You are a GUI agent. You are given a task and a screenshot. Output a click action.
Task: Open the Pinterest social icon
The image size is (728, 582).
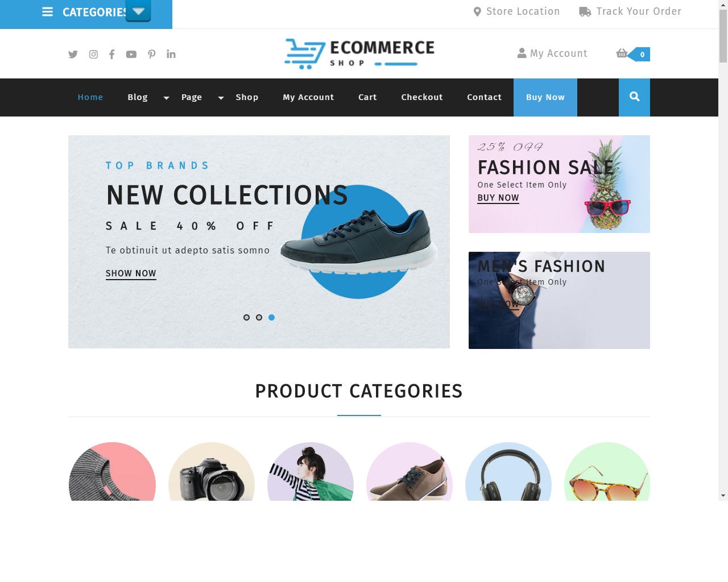pos(152,55)
